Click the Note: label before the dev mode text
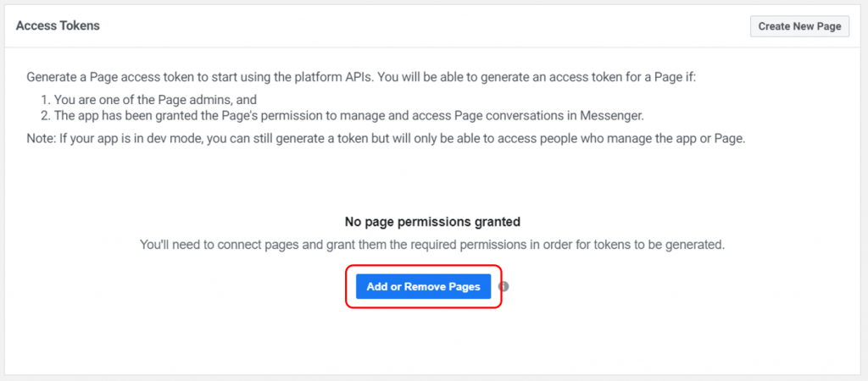The width and height of the screenshot is (868, 381). click(x=41, y=139)
